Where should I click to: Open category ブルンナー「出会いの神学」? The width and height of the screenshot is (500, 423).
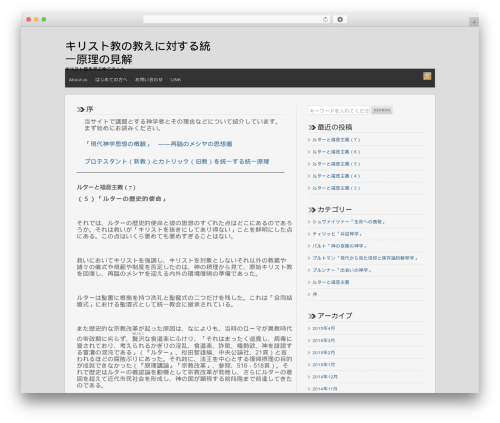[342, 270]
